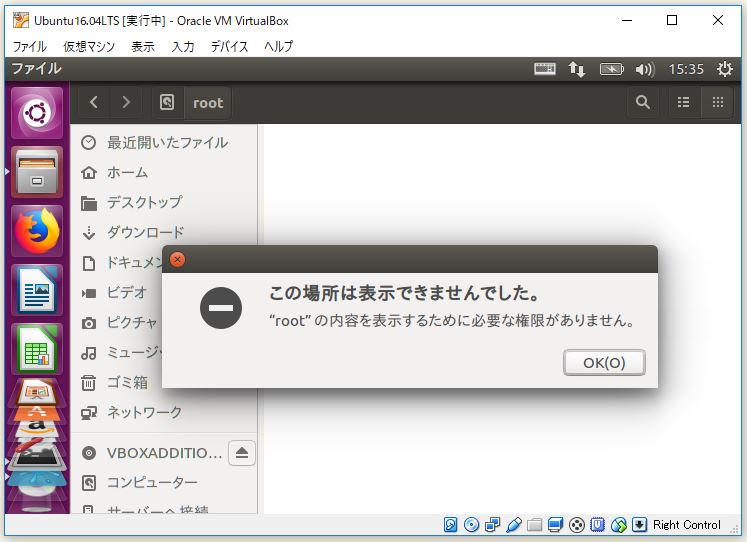Open 最近開いたファイル in sidebar
Screen dimensions: 747x542
point(164,142)
